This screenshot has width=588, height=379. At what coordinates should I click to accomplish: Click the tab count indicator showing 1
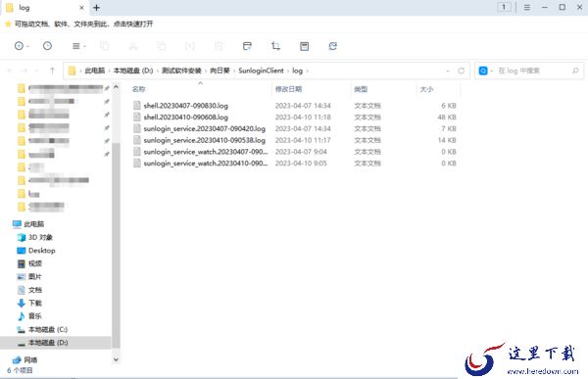pyautogui.click(x=504, y=7)
